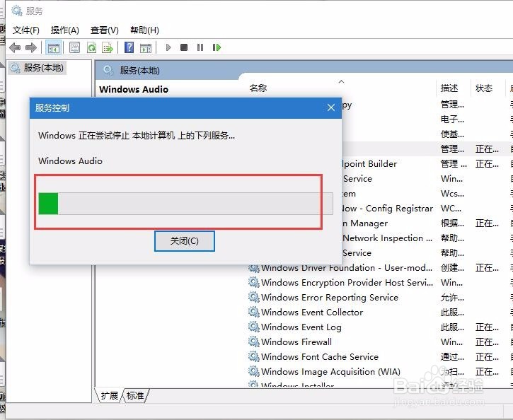Screen dimensions: 513x420
Task: Open the 操作(A) menu
Action: (65, 30)
